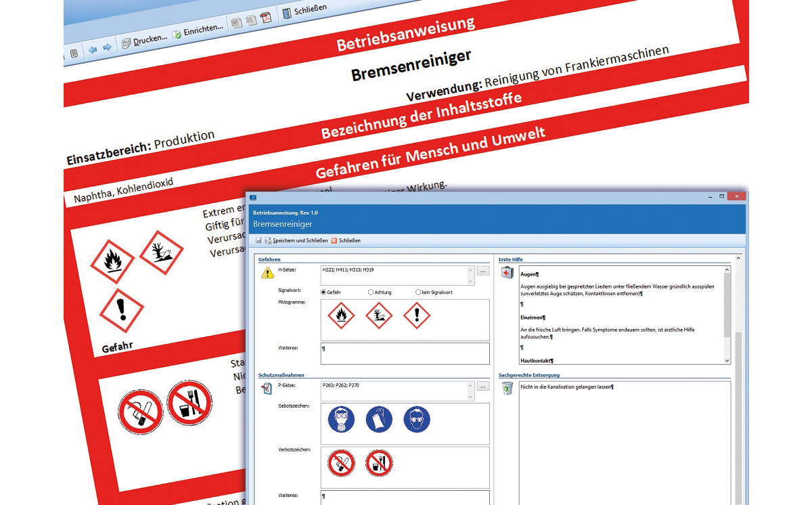The width and height of the screenshot is (812, 505).
Task: Click Schließen in the Bremsenreiniger editor toolbar
Action: click(x=346, y=240)
